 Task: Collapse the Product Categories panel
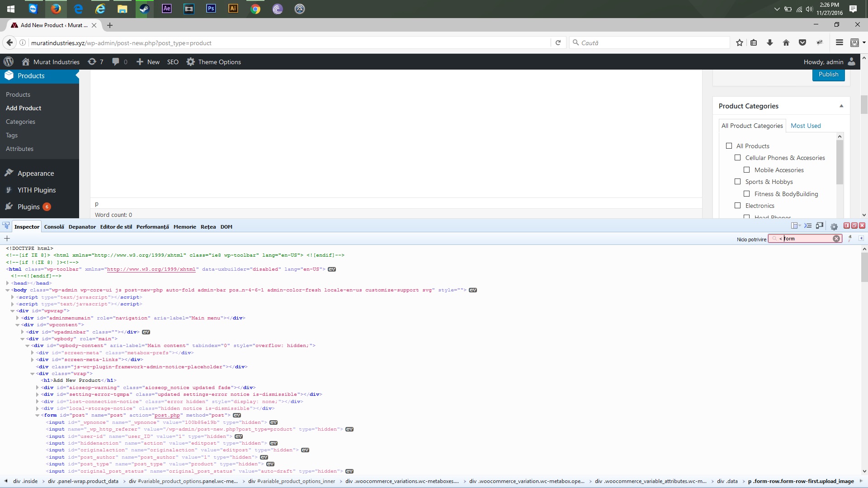pos(841,106)
